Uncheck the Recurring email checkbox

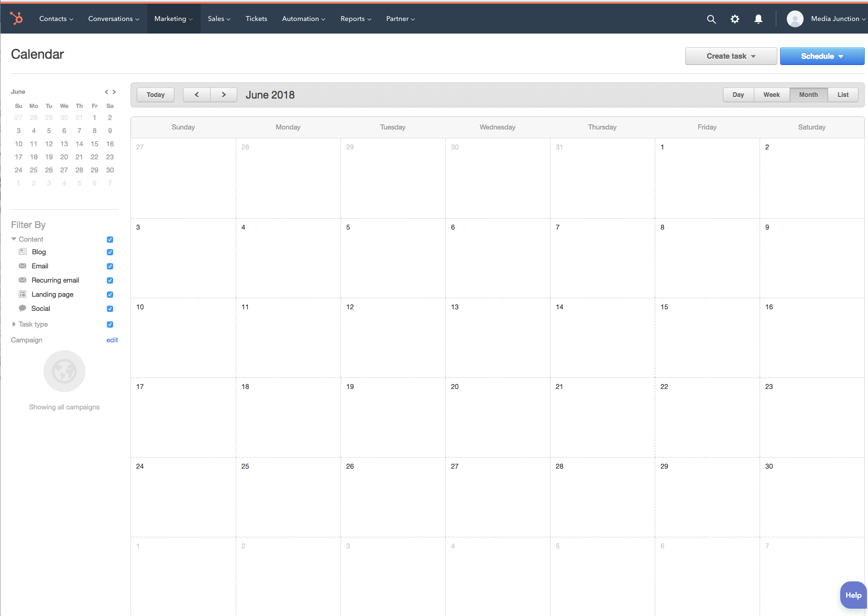pos(110,280)
